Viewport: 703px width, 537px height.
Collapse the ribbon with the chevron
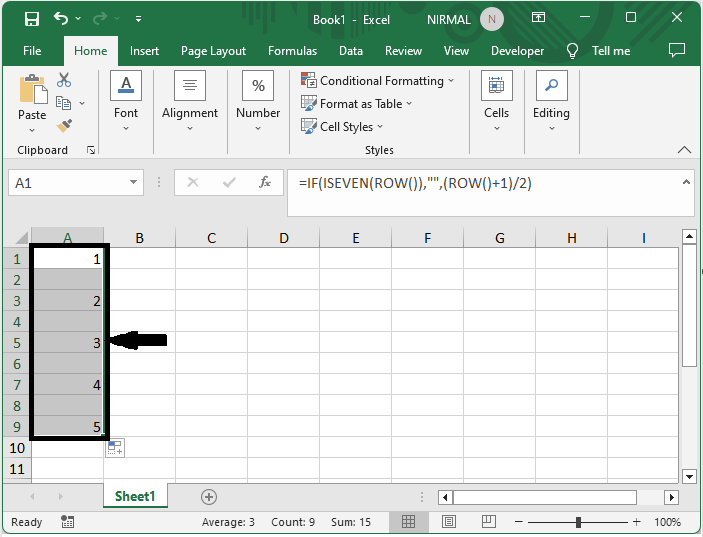click(684, 150)
